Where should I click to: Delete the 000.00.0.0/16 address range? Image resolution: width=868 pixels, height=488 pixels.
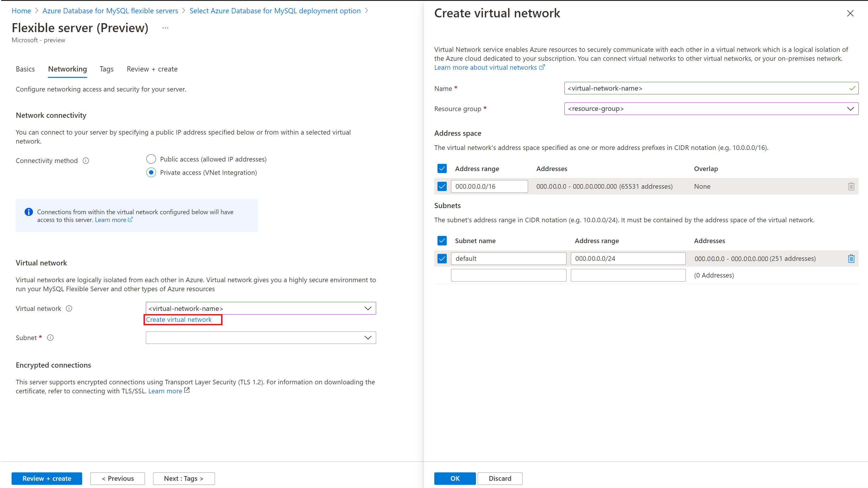click(x=851, y=186)
